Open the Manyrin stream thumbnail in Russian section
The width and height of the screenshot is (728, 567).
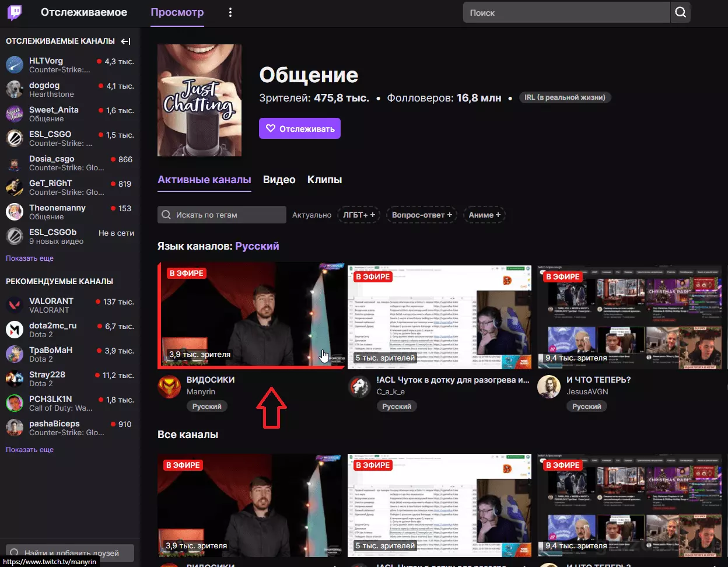pyautogui.click(x=252, y=316)
